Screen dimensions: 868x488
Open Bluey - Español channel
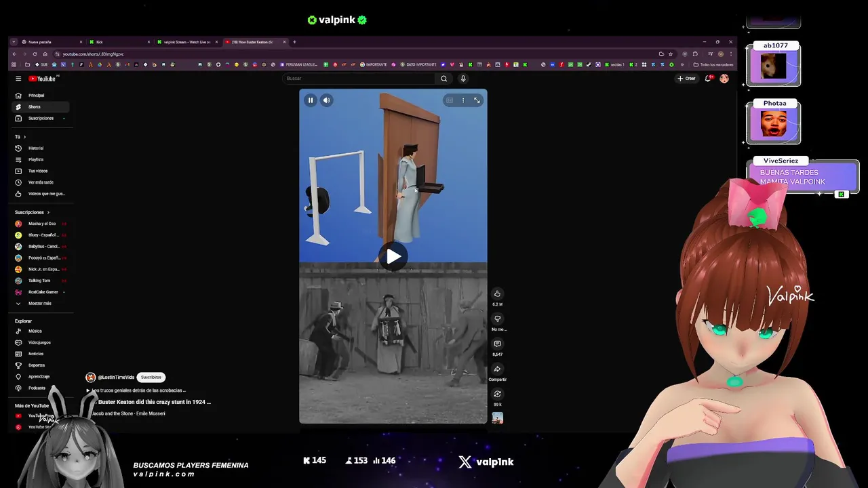tap(41, 235)
